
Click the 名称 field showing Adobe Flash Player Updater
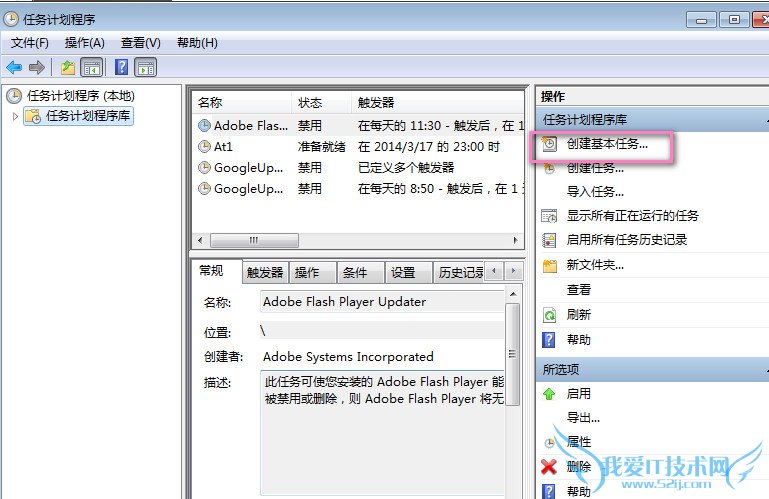383,302
